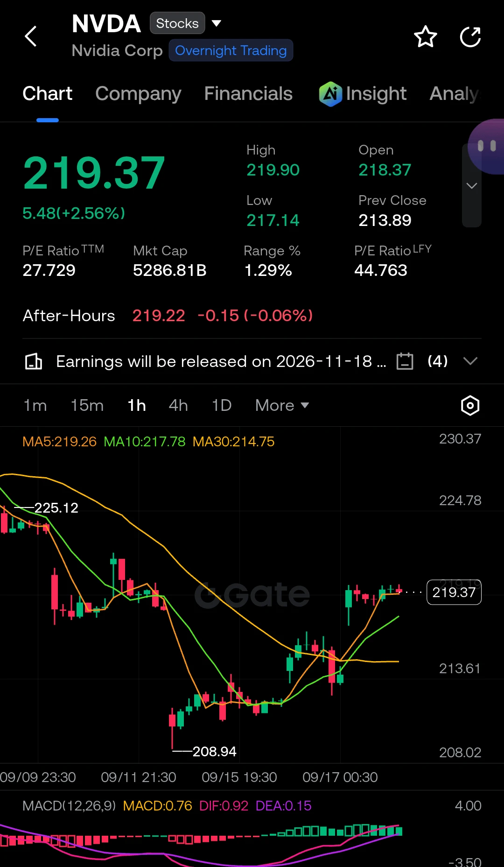This screenshot has height=867, width=504.
Task: Tap the MACD(12,26,9) indicator label
Action: (x=69, y=806)
